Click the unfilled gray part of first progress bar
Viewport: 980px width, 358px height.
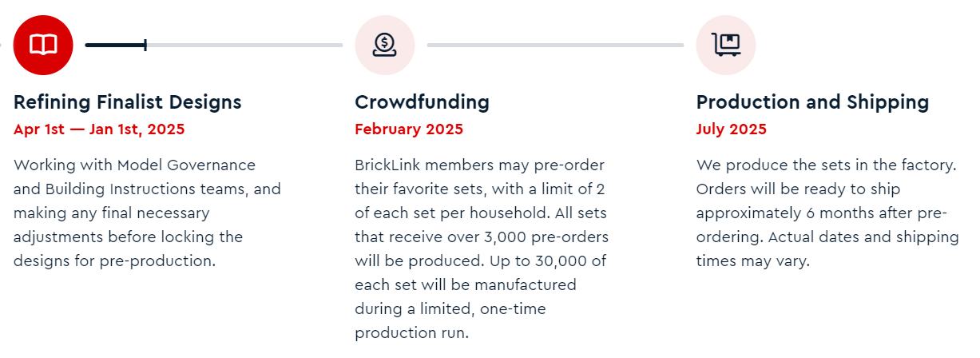(244, 45)
